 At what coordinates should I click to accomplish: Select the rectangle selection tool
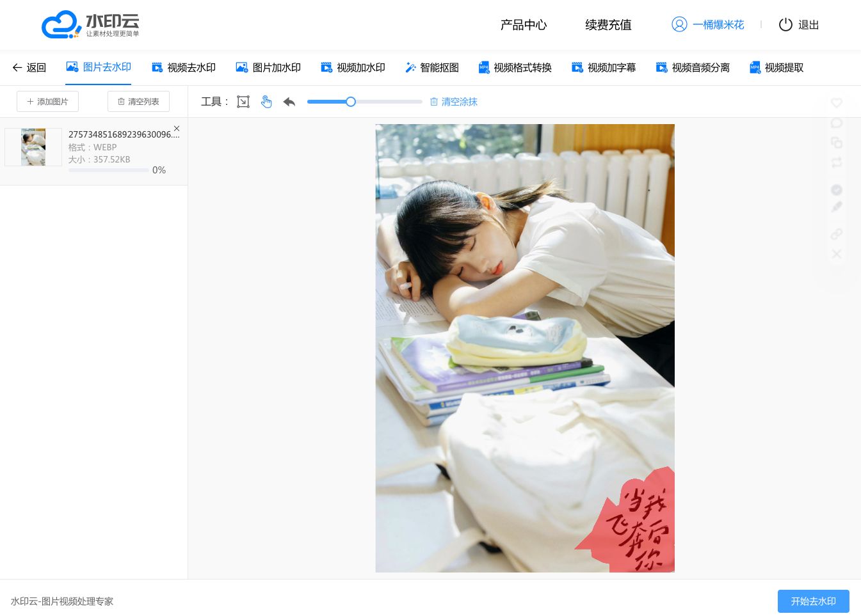243,102
